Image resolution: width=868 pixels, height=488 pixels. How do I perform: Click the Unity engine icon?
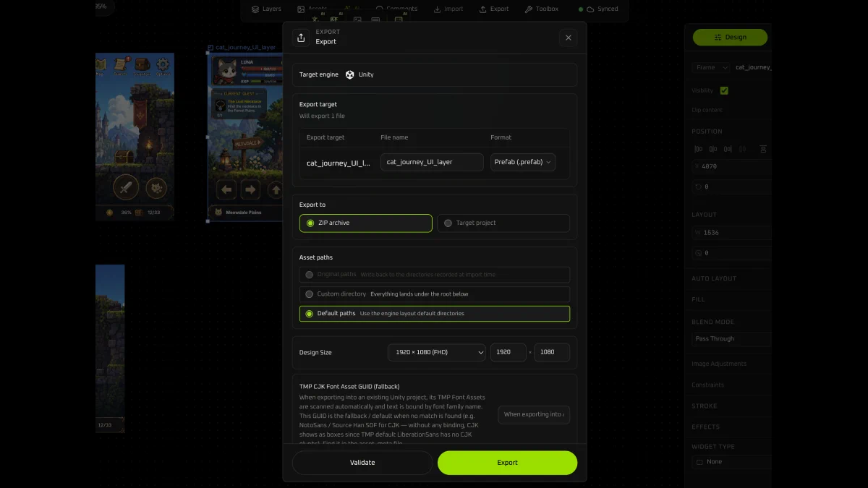[350, 74]
